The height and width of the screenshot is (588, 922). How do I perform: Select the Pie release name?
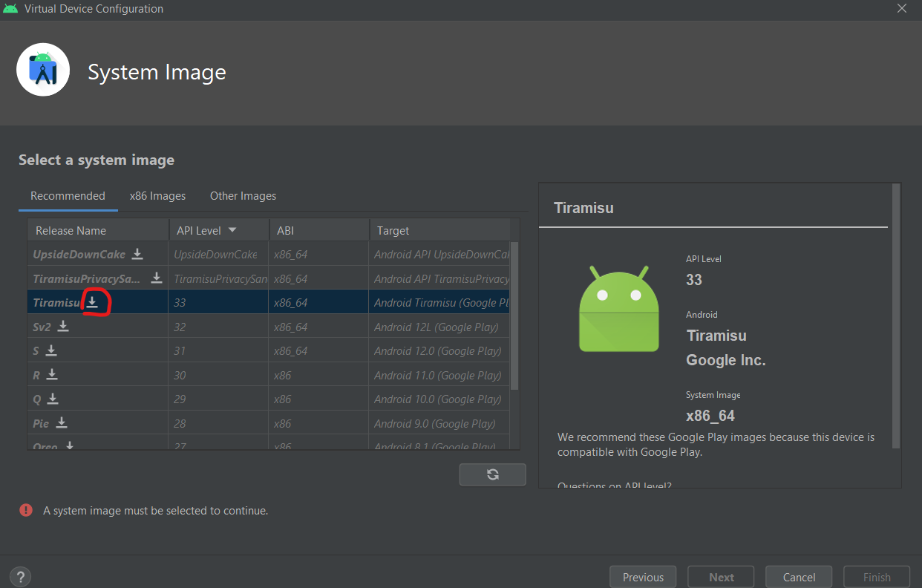pos(41,423)
